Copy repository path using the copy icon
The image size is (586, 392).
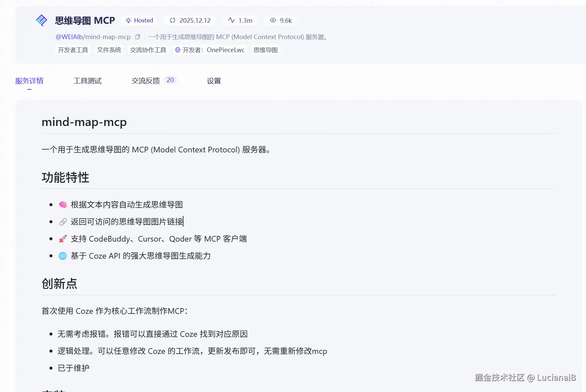coord(137,37)
